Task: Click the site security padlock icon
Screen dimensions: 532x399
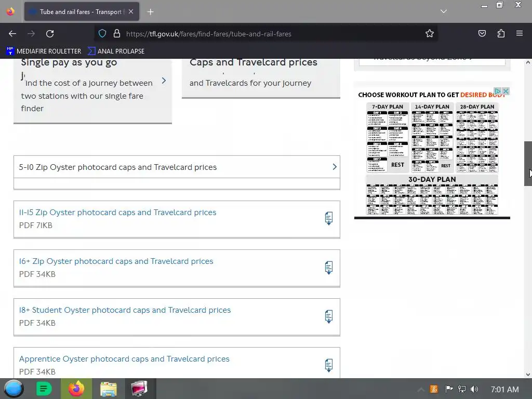Action: (117, 34)
